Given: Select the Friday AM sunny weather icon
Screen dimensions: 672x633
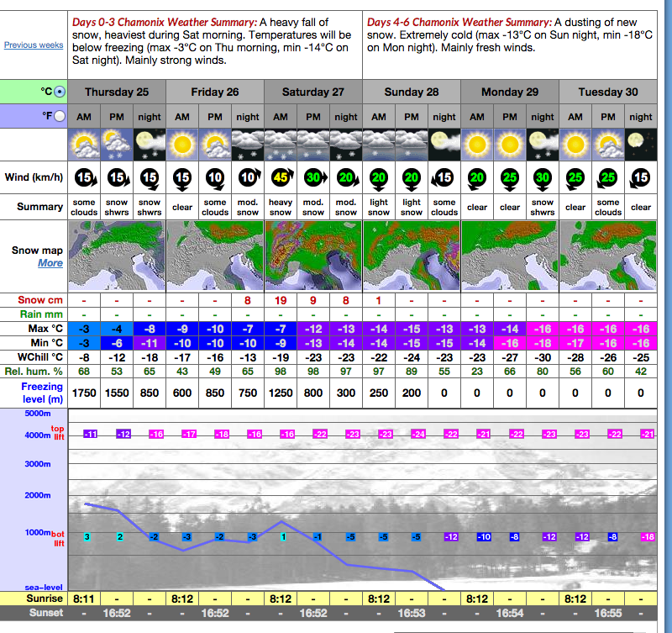Looking at the screenshot, I should coord(182,145).
